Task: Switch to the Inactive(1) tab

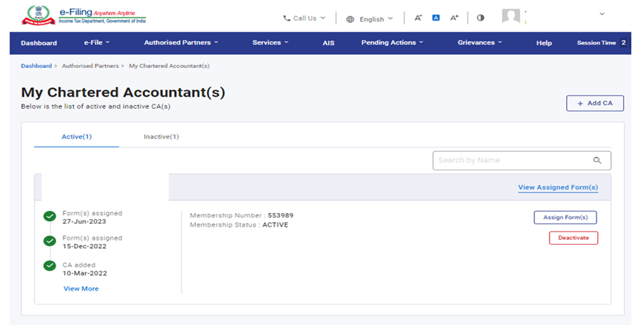Action: [x=161, y=137]
